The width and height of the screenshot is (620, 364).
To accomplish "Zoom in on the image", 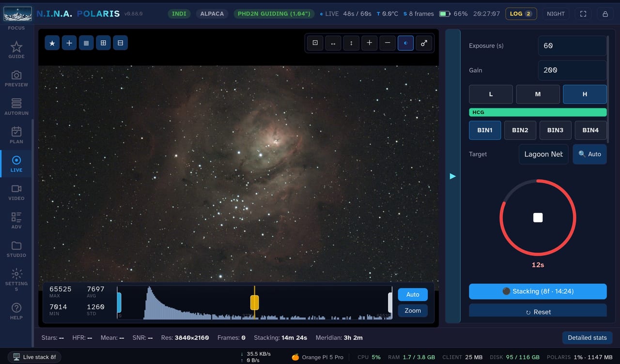I will (x=369, y=43).
